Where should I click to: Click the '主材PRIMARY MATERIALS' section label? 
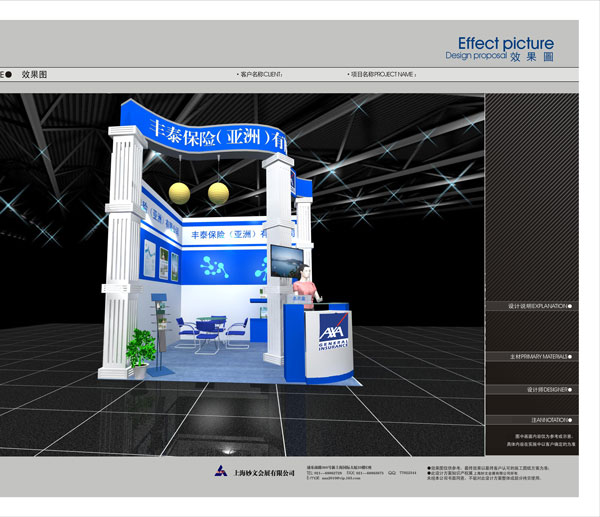[540, 357]
